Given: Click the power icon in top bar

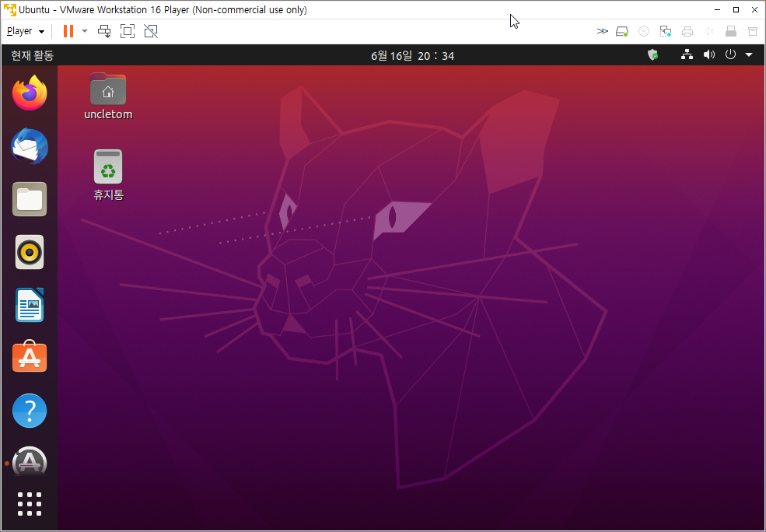Looking at the screenshot, I should (x=730, y=54).
